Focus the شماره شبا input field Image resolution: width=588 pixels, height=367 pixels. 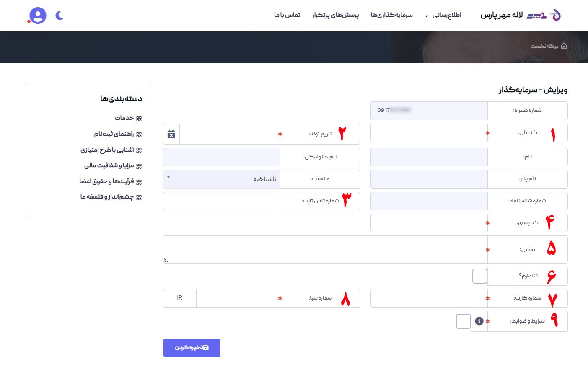[237, 298]
